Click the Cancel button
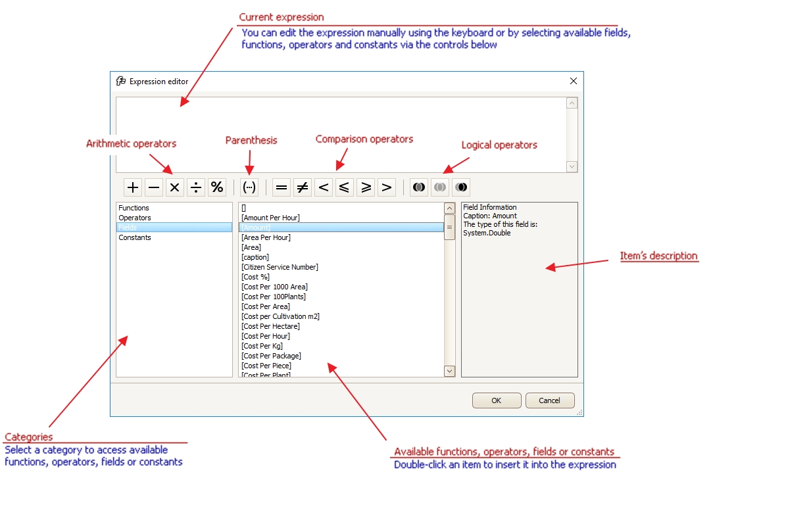The image size is (811, 532). (550, 400)
